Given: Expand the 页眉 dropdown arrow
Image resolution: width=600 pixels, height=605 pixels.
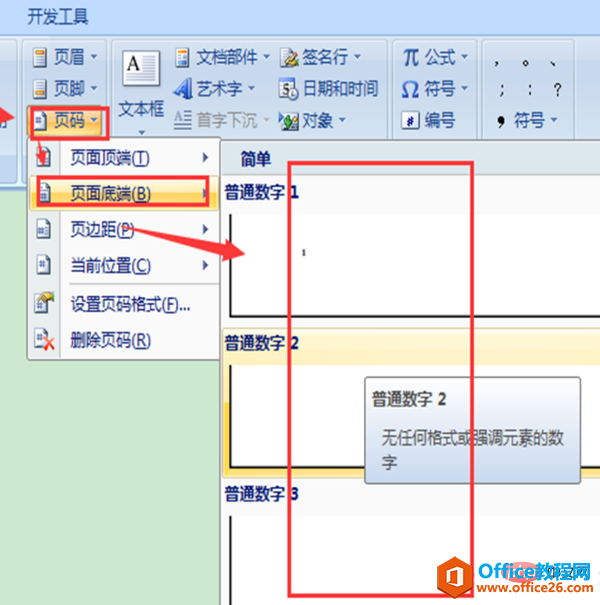Looking at the screenshot, I should click(94, 57).
